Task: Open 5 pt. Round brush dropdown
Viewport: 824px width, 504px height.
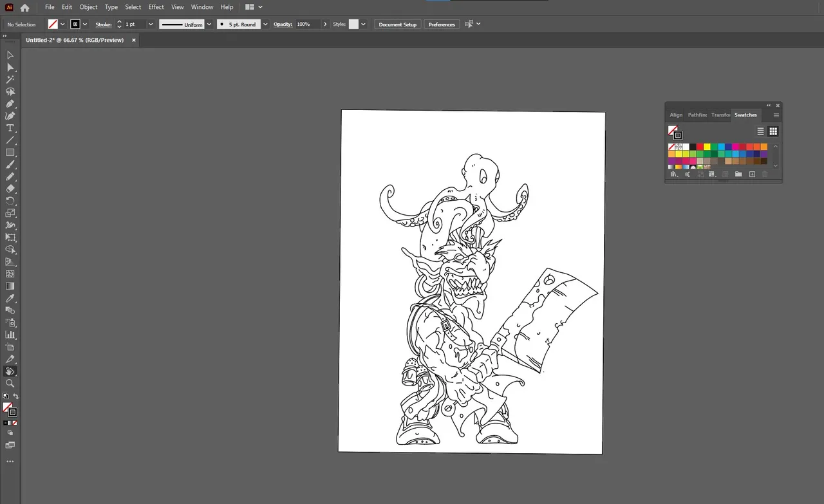Action: coord(265,24)
